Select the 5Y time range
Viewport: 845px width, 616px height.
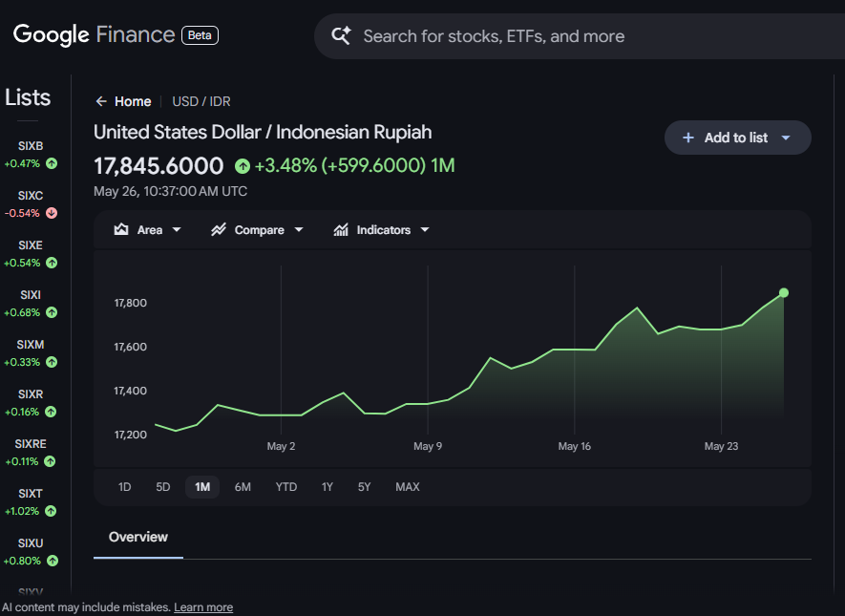pyautogui.click(x=365, y=487)
